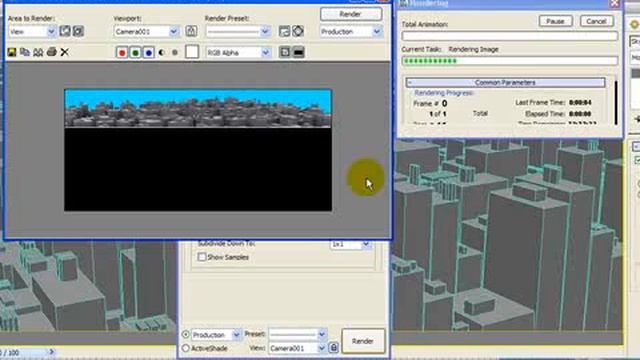Image resolution: width=640 pixels, height=360 pixels.
Task: Click the white color swatch in frame window
Action: coord(192,52)
